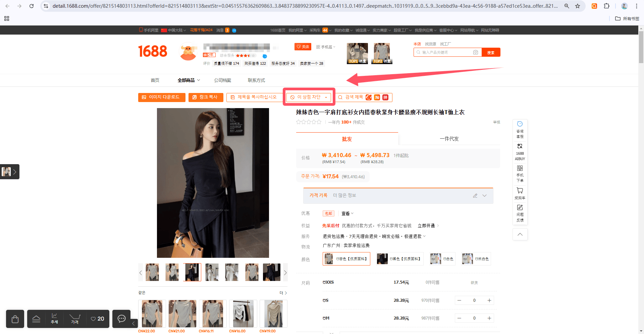
Task: Click the orange 搜索 search button
Action: coord(491,52)
